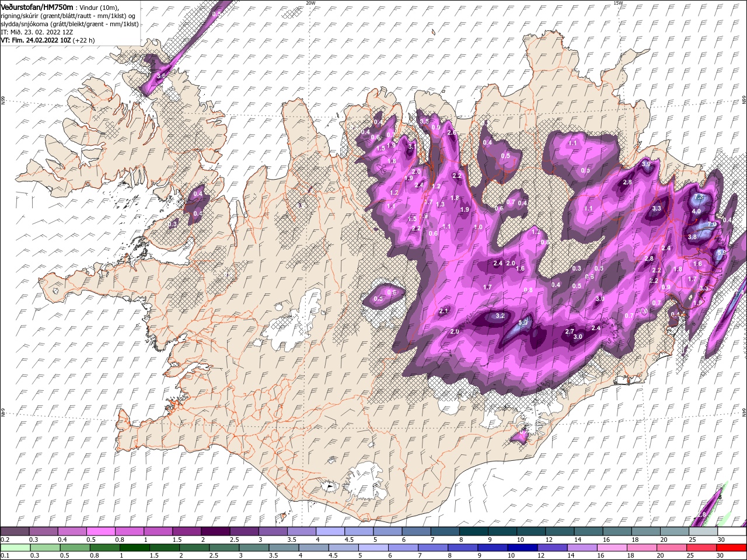The image size is (747, 560).
Task: Select top legend row swatch labeled 1.5
Action: (x=187, y=531)
